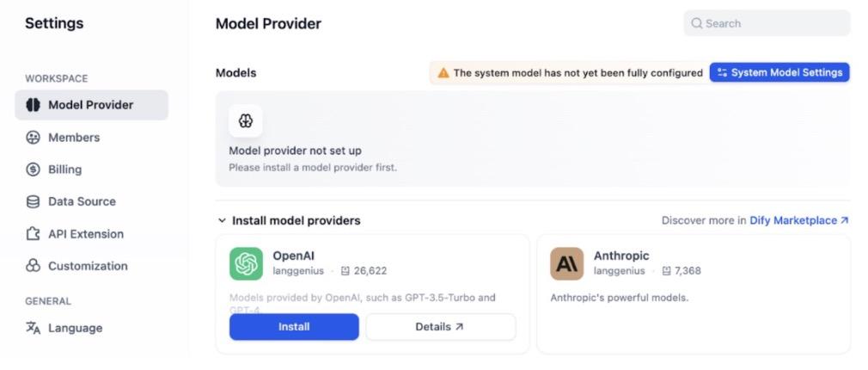The width and height of the screenshot is (868, 370).
Task: Click the Anthropic logo icon
Action: (567, 264)
